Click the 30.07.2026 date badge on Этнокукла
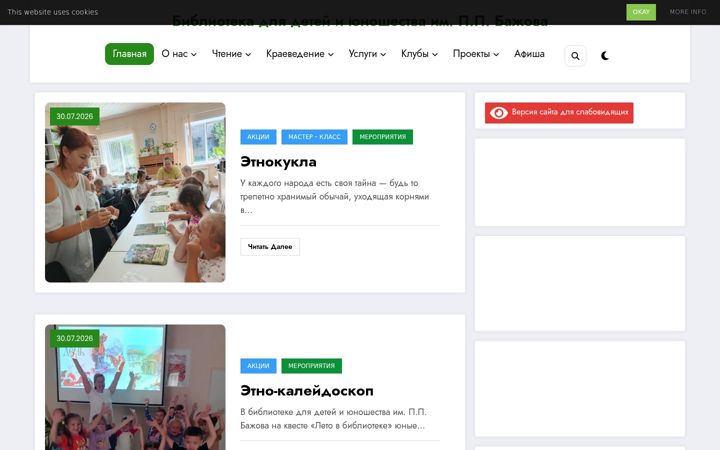Viewport: 720px width, 450px height. pos(75,117)
